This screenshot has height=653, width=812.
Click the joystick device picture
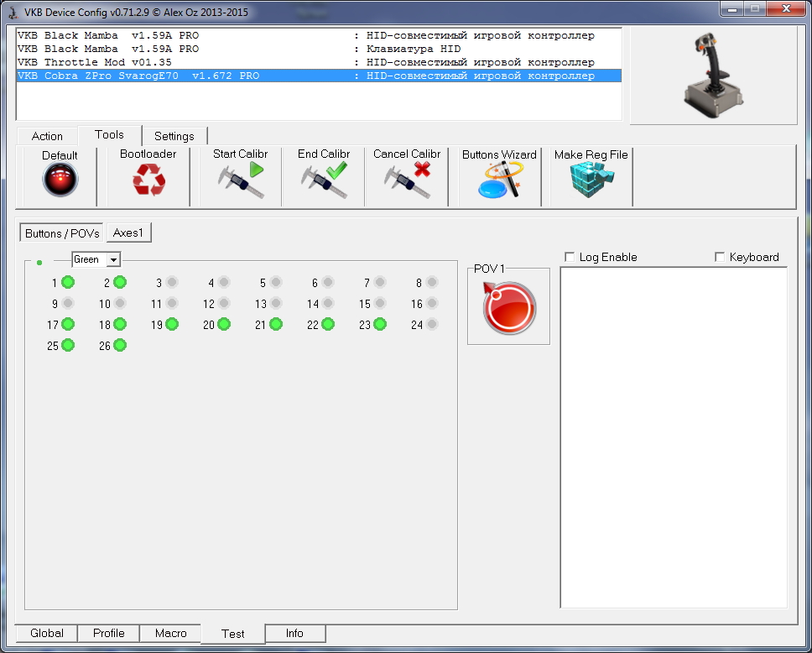point(713,76)
